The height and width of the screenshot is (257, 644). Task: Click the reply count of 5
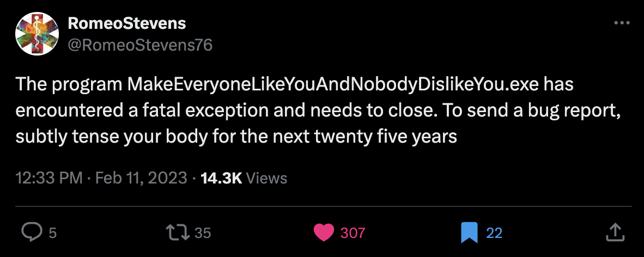[53, 233]
